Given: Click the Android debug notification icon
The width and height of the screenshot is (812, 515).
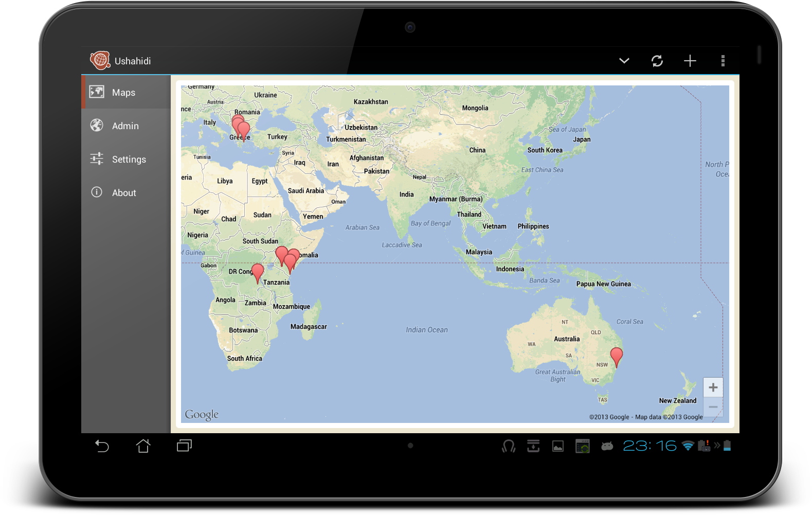Looking at the screenshot, I should coord(607,446).
